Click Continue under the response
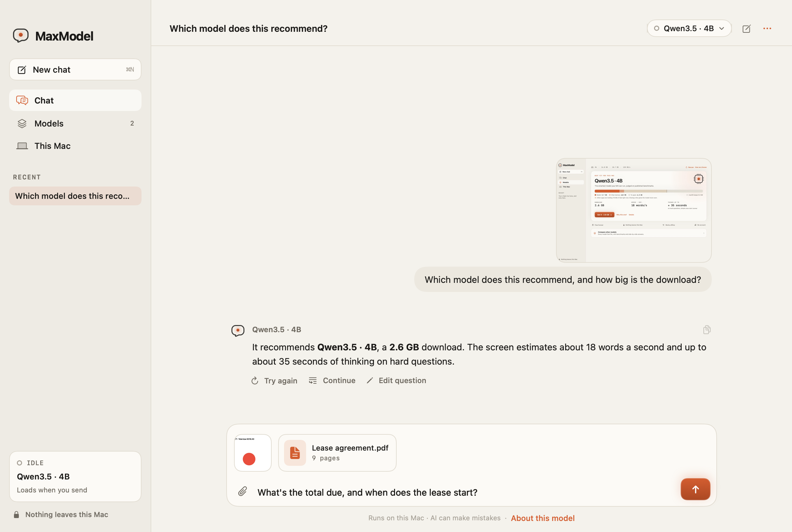The width and height of the screenshot is (792, 532). pyautogui.click(x=332, y=381)
